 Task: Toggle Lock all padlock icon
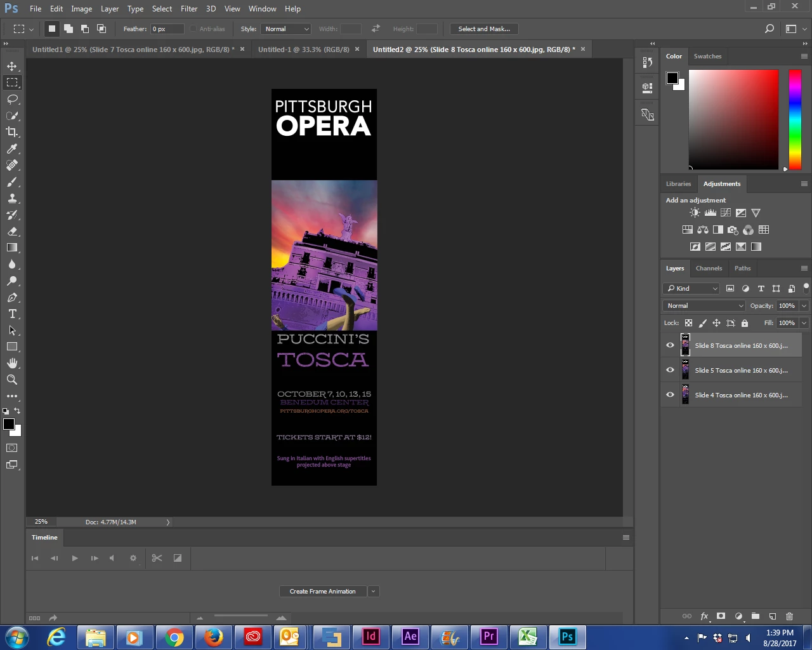click(x=744, y=323)
